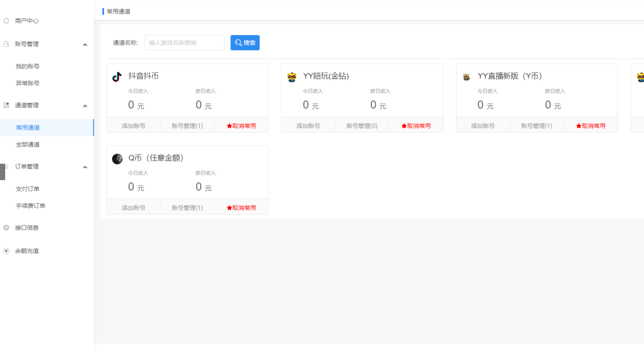644x349 pixels.
Task: Click the 通道名称 field label
Action: click(126, 43)
